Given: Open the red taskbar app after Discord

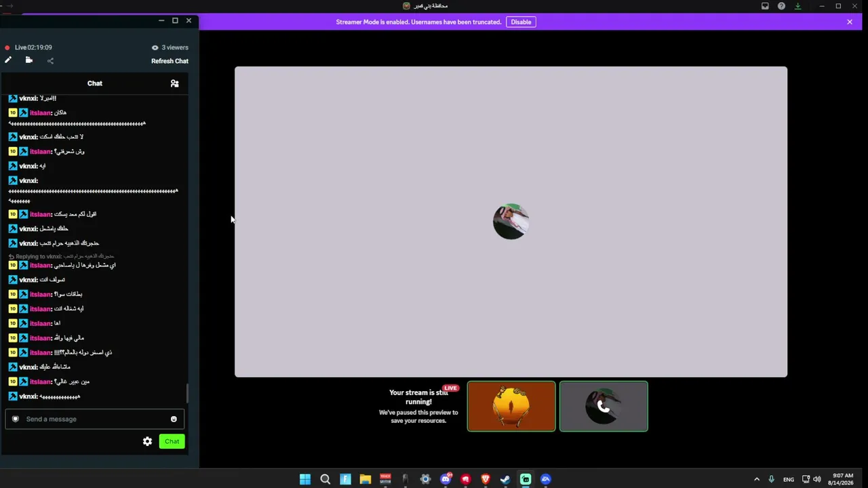Looking at the screenshot, I should (x=465, y=479).
